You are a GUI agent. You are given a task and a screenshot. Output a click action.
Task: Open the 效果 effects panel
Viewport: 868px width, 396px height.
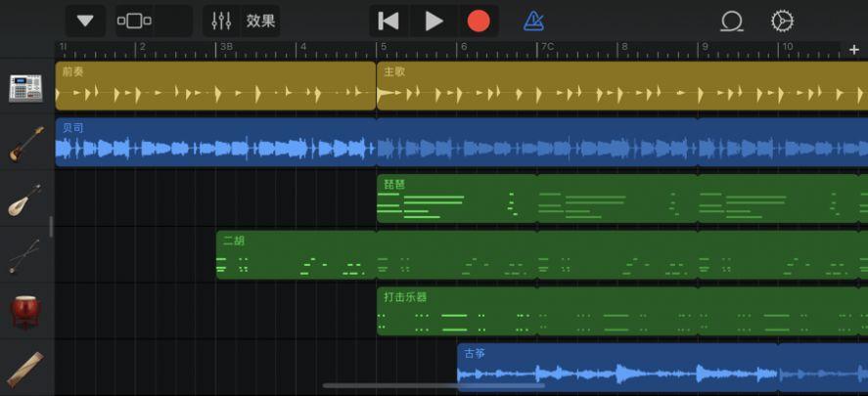click(x=260, y=21)
